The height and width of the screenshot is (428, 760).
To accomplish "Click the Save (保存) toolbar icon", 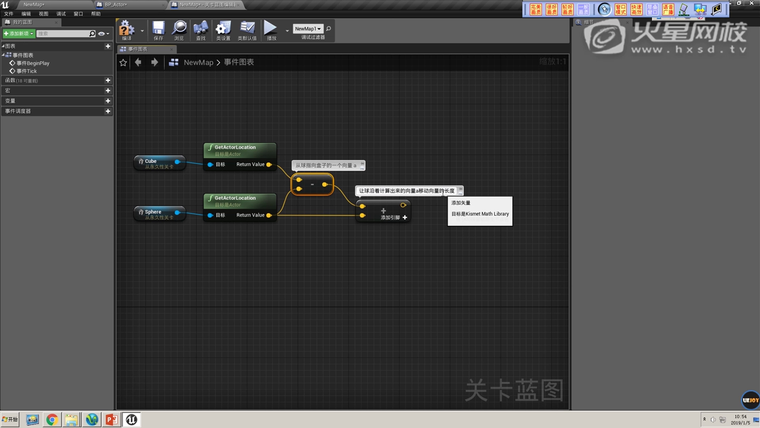I will [x=157, y=29].
